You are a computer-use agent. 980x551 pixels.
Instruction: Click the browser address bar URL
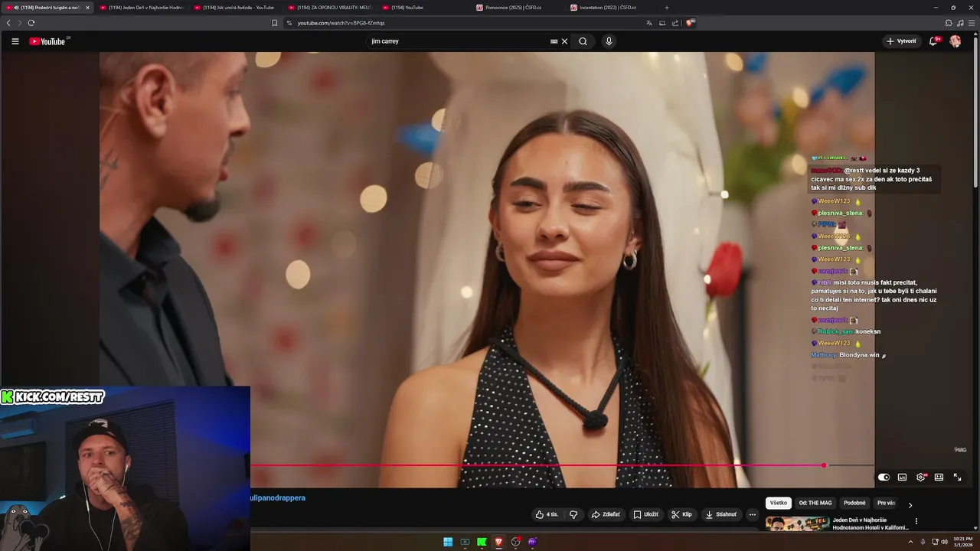[x=341, y=23]
